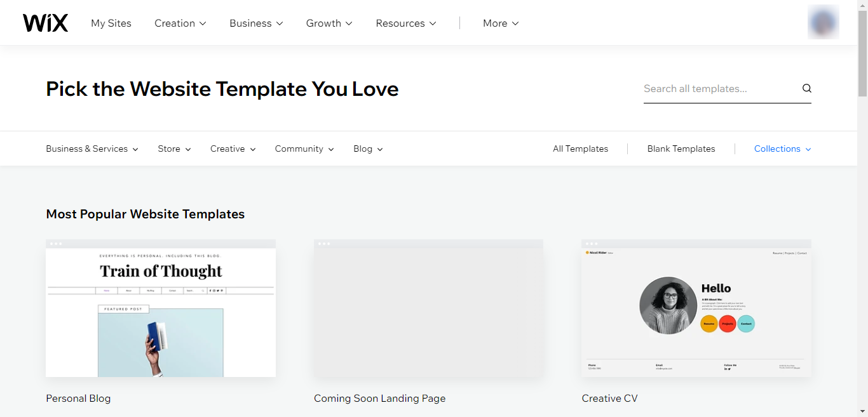Expand the Collections dropdown
This screenshot has width=868, height=417.
point(782,149)
